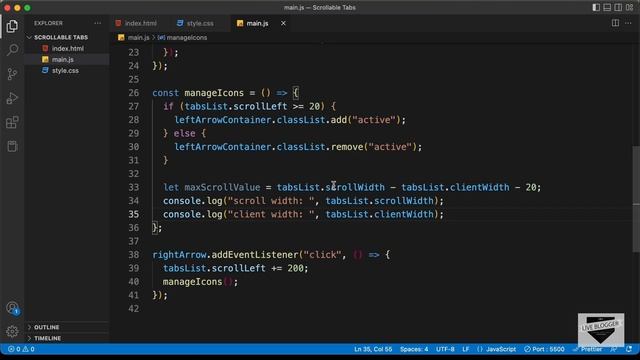
Task: Customize layout icon in title bar
Action: pos(629,7)
